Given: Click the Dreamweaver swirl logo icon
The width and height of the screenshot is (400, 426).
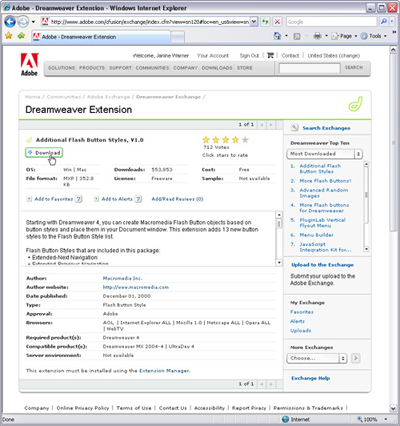Looking at the screenshot, I should [355, 104].
